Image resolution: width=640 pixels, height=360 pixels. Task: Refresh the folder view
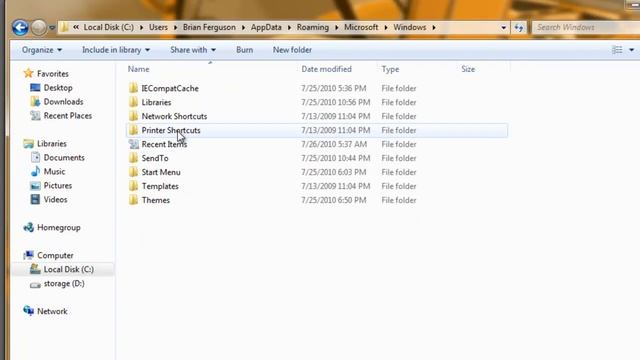point(518,28)
